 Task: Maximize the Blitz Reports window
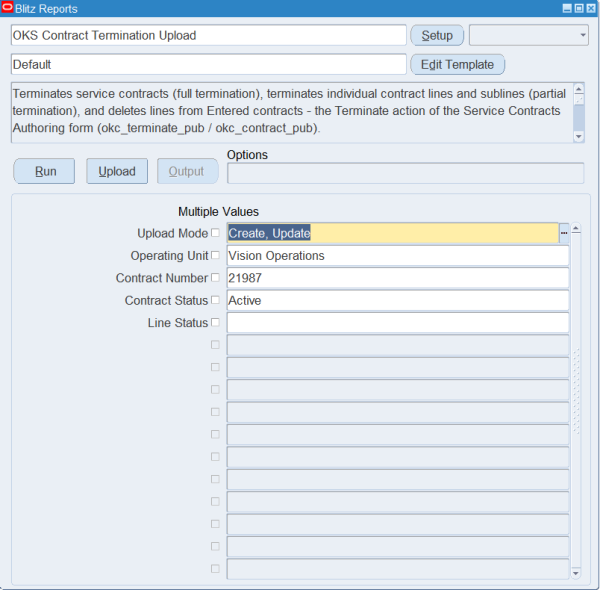pos(579,8)
